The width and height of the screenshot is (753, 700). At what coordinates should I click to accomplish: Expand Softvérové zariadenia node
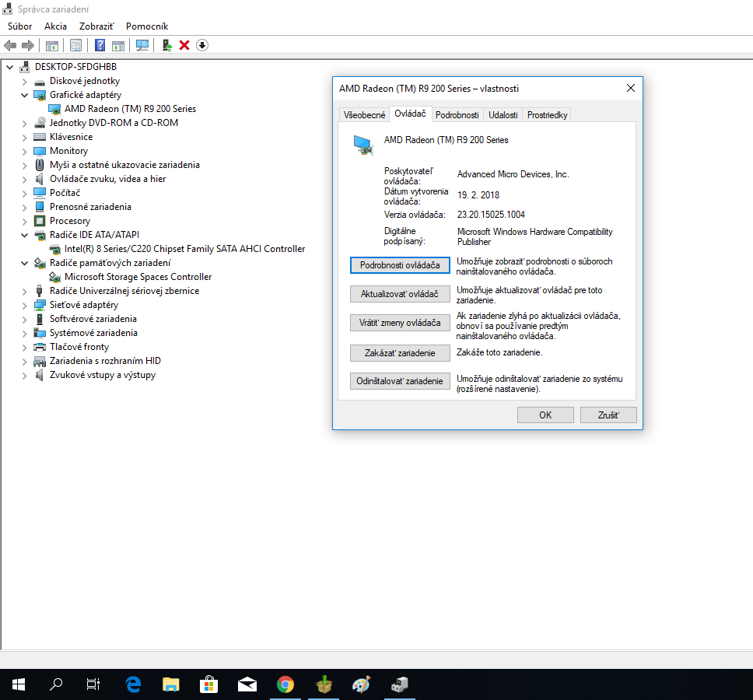tap(24, 319)
